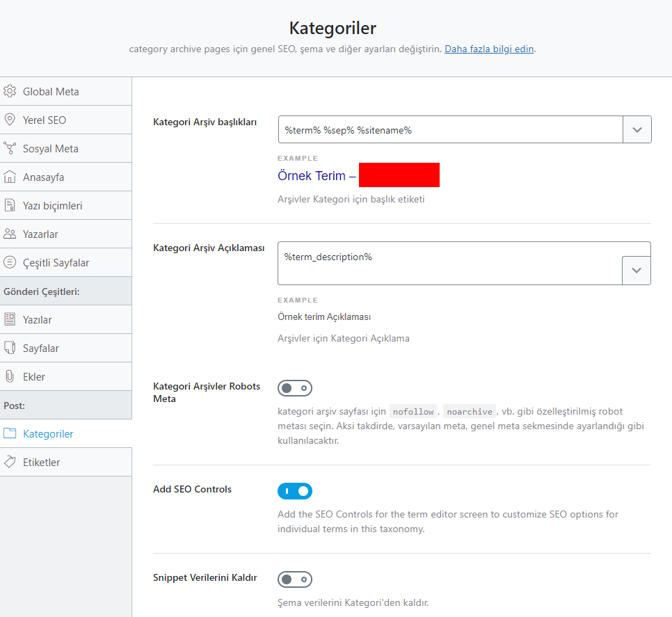Click the Kategoriler folder icon
Image resolution: width=672 pixels, height=617 pixels.
[10, 433]
